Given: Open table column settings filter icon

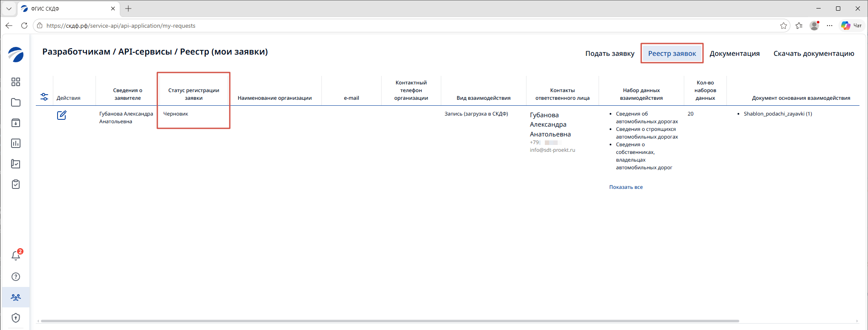Looking at the screenshot, I should [x=44, y=97].
